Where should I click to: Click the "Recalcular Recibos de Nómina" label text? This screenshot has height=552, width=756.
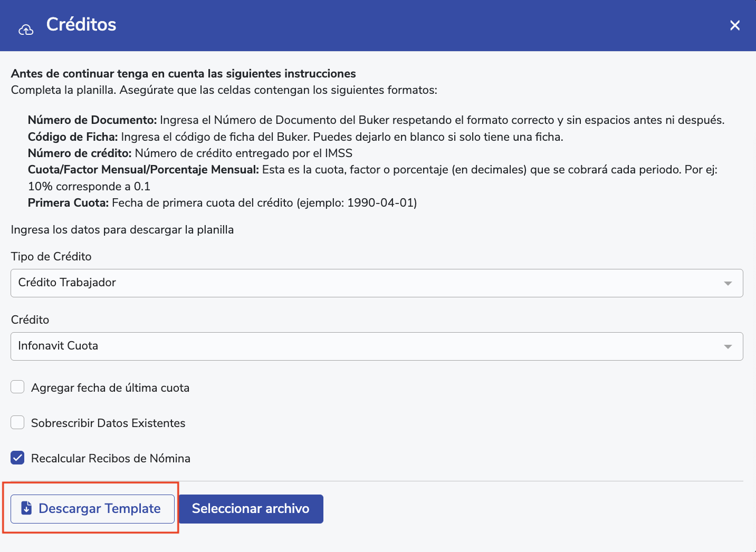[111, 459]
